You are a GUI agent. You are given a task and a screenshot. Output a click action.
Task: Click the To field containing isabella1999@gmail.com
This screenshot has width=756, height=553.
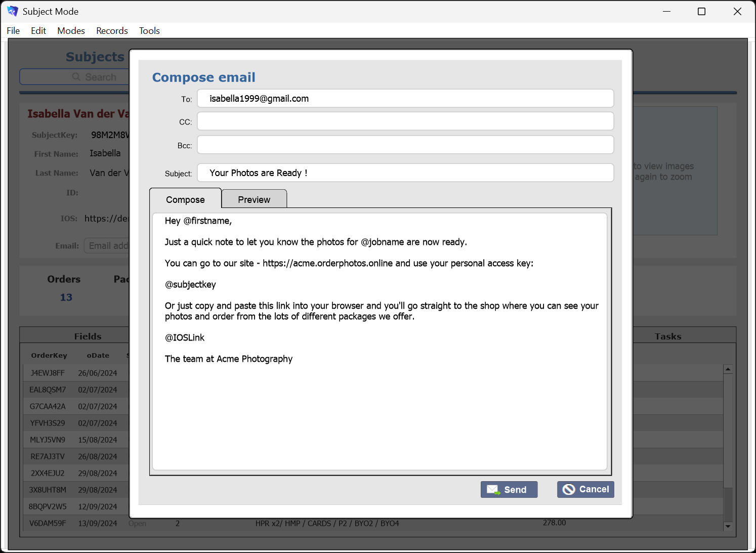405,98
